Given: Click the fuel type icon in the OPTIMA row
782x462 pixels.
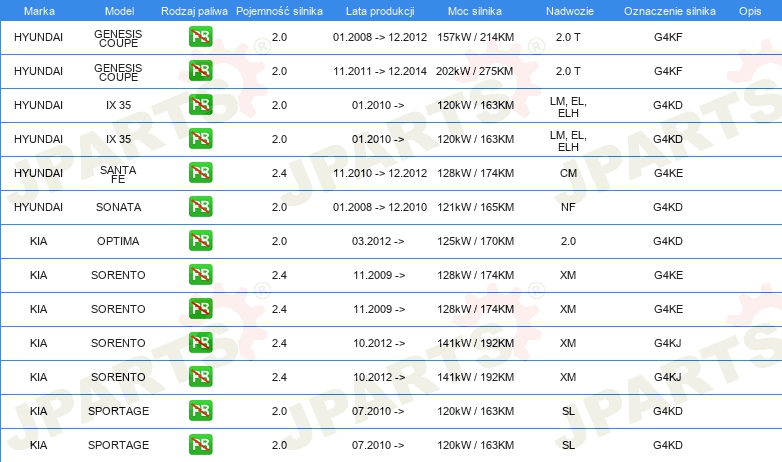Looking at the screenshot, I should tap(200, 240).
